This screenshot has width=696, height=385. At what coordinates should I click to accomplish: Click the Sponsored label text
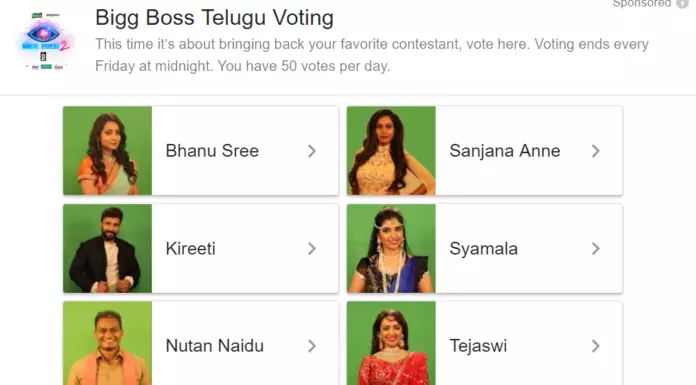click(x=642, y=4)
